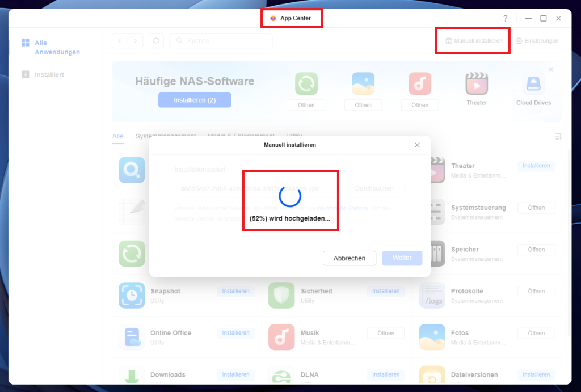581x392 pixels.
Task: Open the help question mark icon
Action: (505, 18)
